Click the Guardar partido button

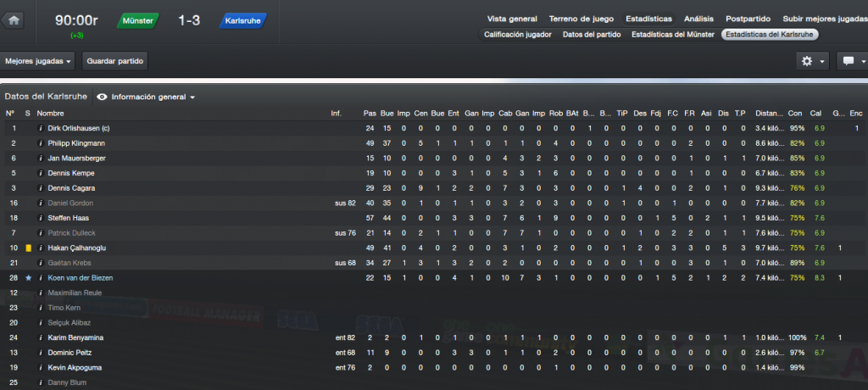115,61
